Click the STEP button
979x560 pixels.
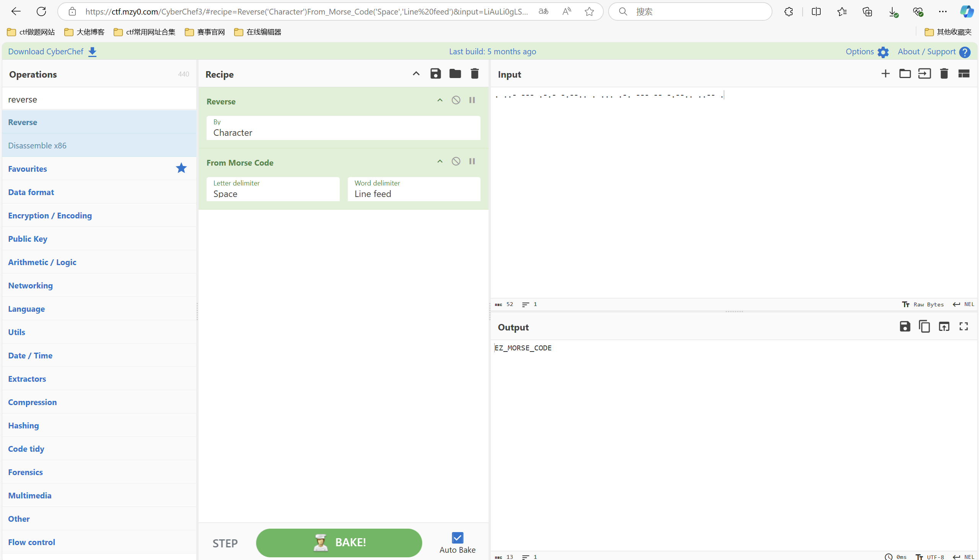(225, 544)
